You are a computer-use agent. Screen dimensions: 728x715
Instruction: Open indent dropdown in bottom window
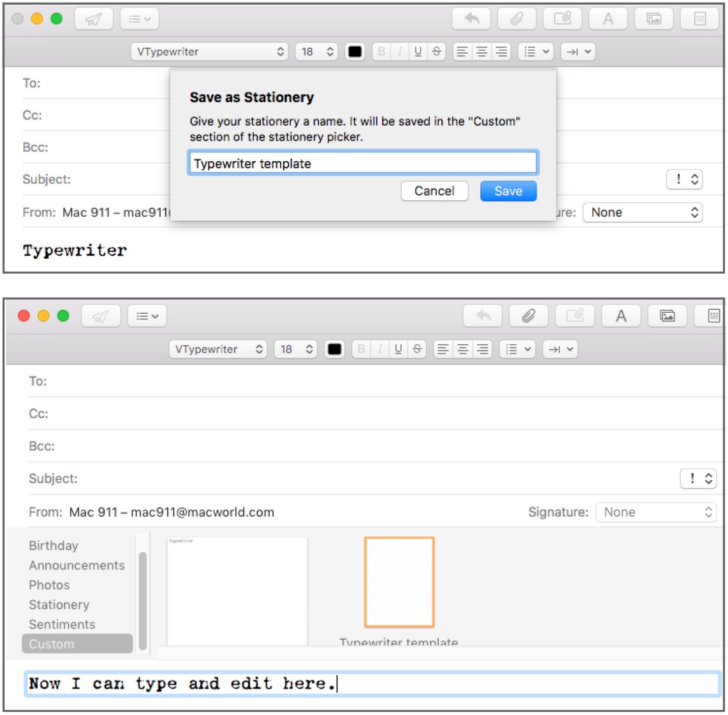click(560, 349)
